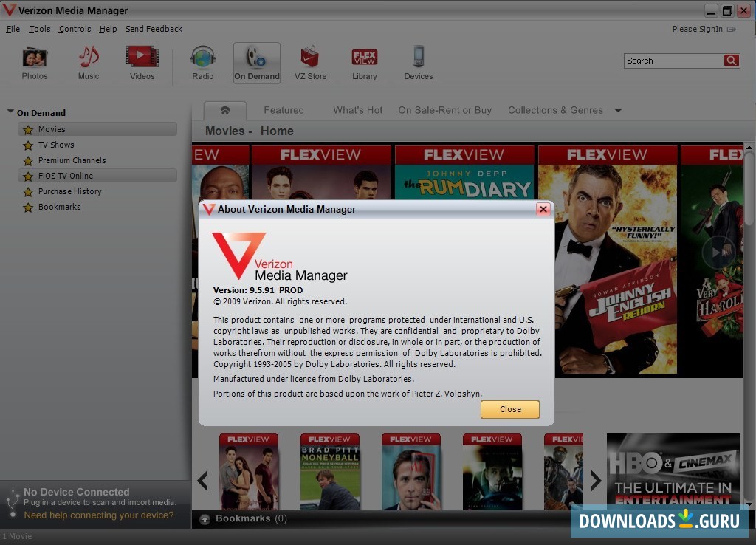Open the Collections & Genres tab
This screenshot has height=545, width=756.
coord(555,111)
